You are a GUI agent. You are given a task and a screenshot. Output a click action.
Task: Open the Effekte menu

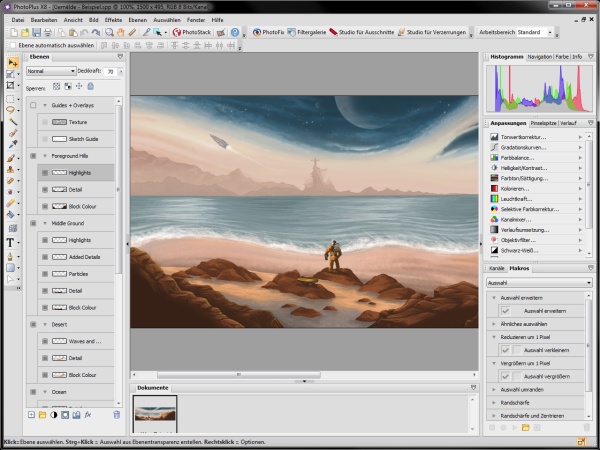(x=113, y=20)
